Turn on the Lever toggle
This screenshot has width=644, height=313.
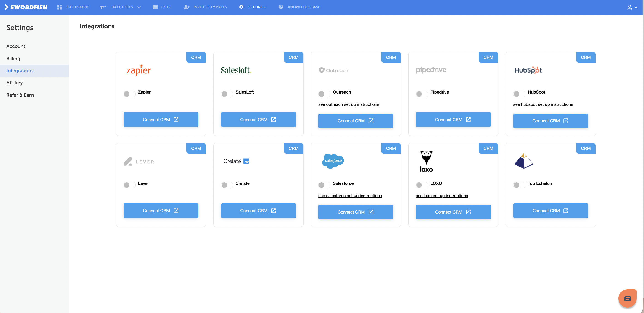coord(129,185)
